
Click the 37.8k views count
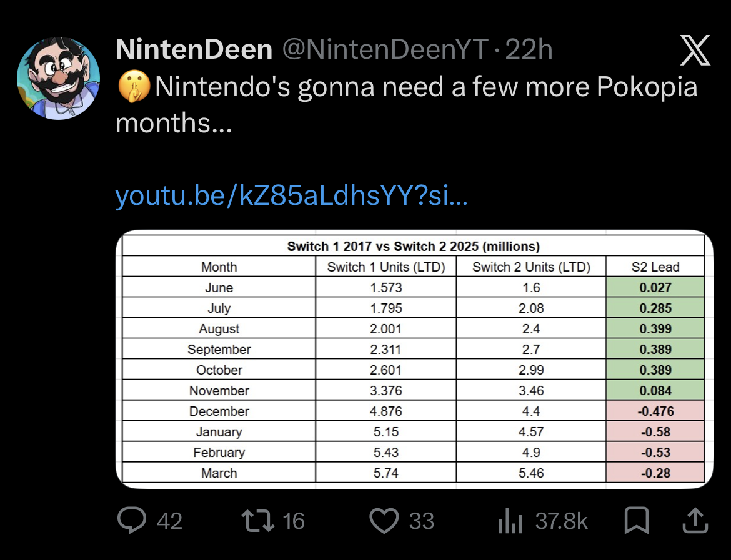click(x=561, y=521)
